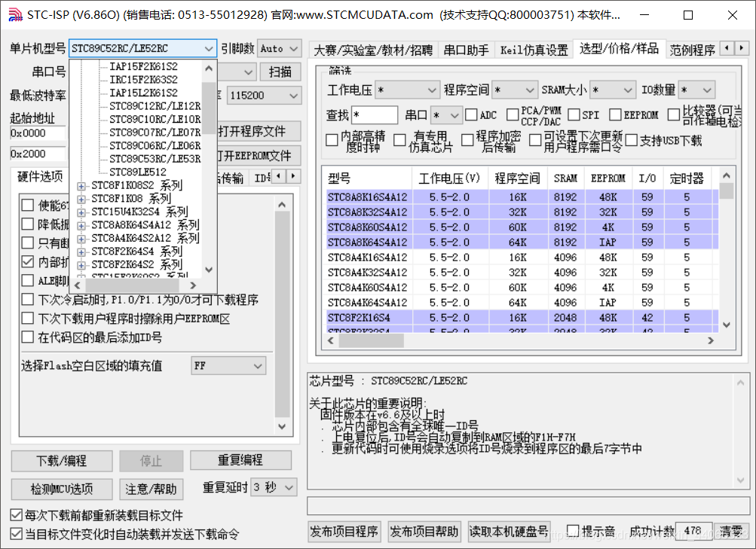Uncheck 每次下载前都重新装载目标文件

(x=17, y=515)
